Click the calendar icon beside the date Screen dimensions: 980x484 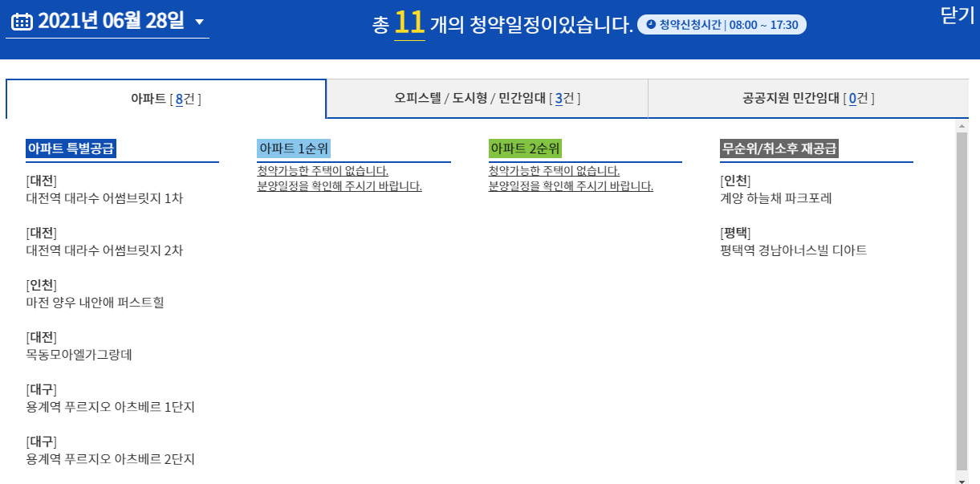(22, 22)
